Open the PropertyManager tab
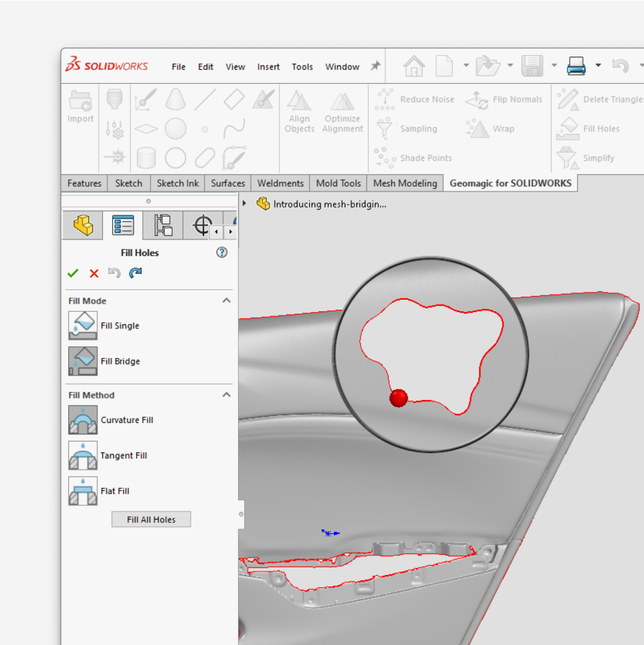 [x=123, y=225]
